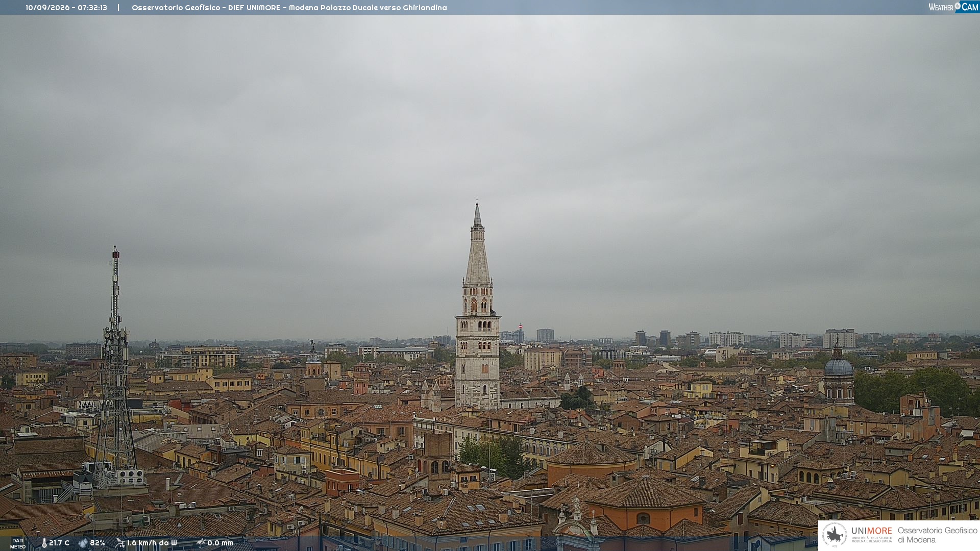Click the thermometer temperature icon
The image size is (980, 551).
click(44, 543)
